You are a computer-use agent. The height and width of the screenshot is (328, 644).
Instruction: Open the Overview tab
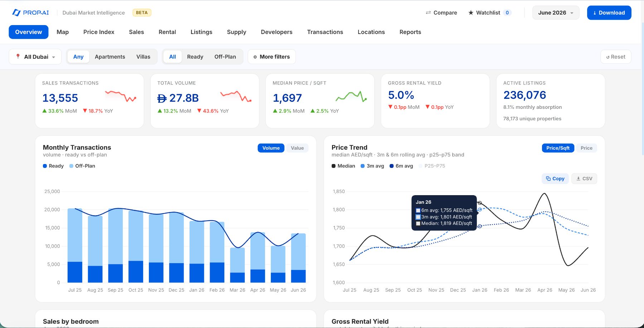(x=29, y=32)
